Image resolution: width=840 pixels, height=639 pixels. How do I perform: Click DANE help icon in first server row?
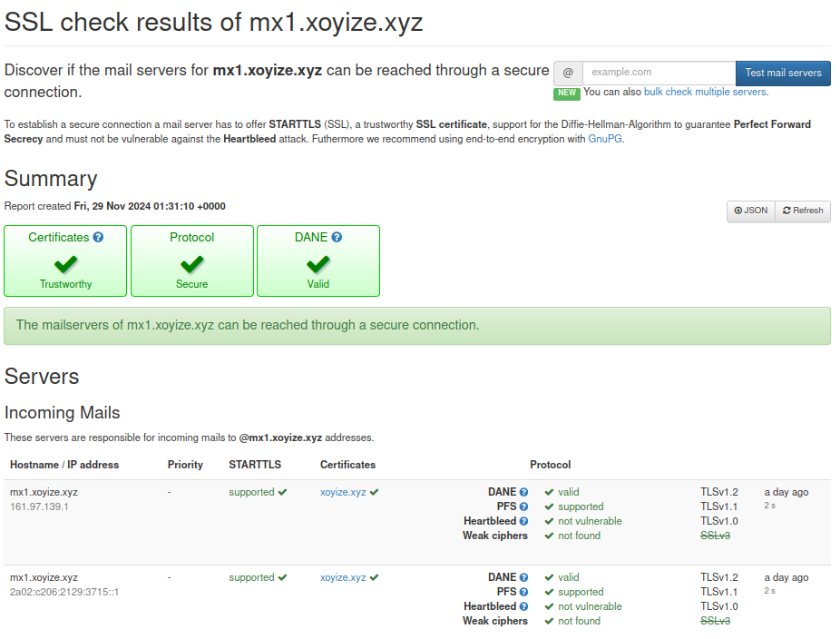point(523,492)
